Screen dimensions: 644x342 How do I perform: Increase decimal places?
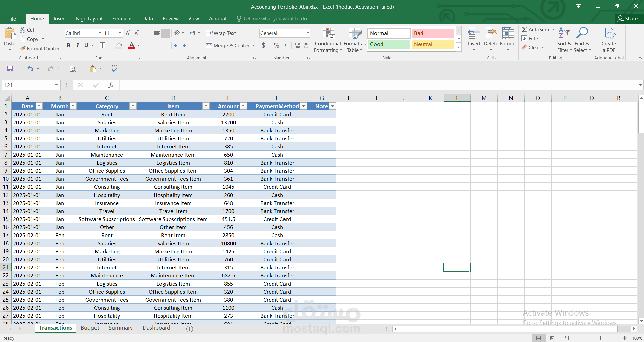pos(297,45)
